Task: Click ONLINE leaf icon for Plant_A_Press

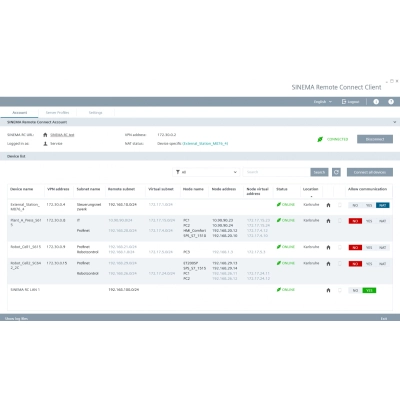Action: (x=279, y=220)
